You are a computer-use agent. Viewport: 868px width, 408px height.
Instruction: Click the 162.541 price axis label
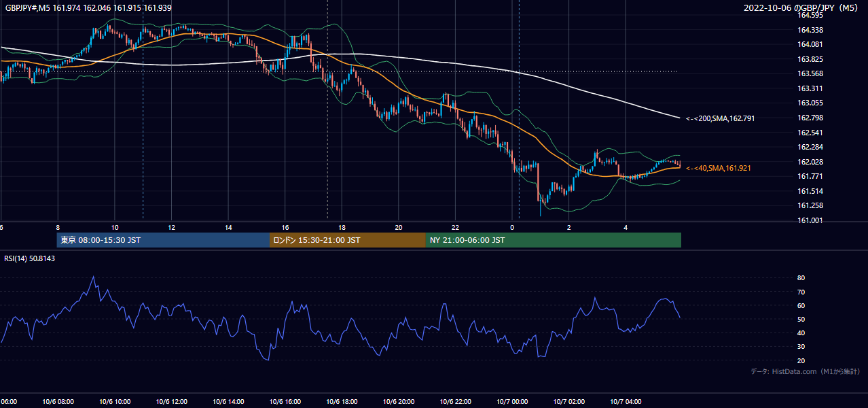(x=810, y=133)
